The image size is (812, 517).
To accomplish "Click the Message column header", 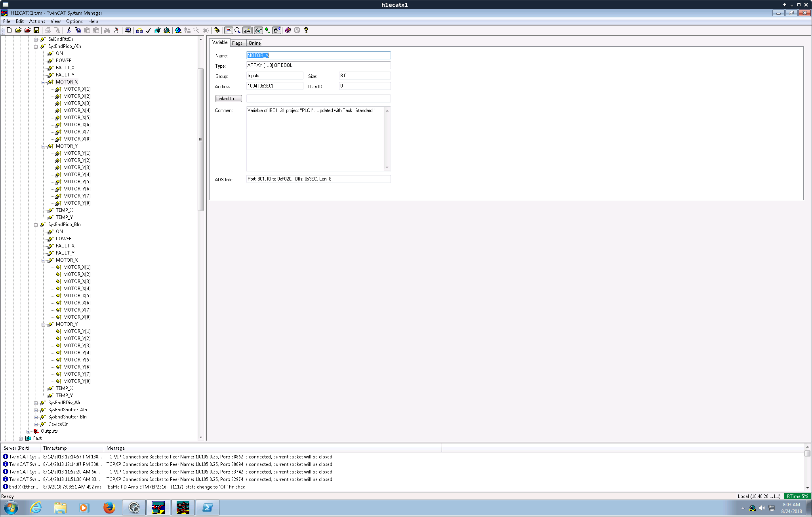I will point(273,448).
